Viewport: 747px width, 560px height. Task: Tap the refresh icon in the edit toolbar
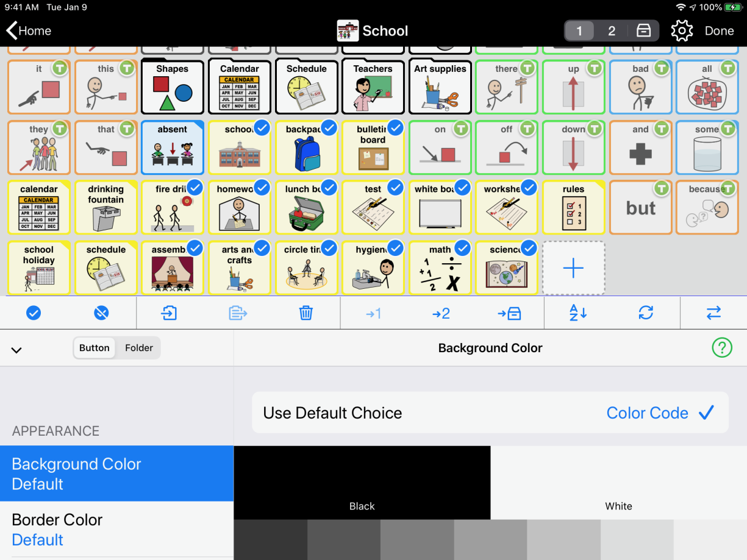tap(646, 313)
